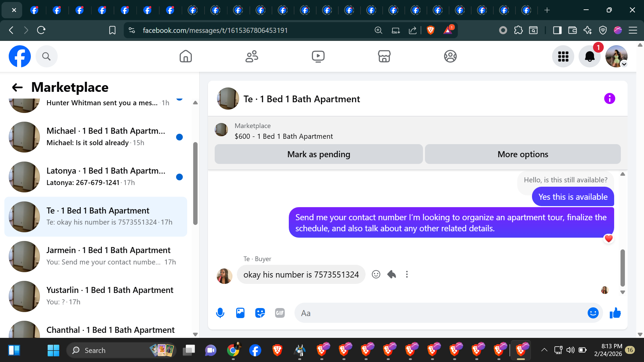Bookmark this page
This screenshot has width=644, height=362.
point(112,31)
